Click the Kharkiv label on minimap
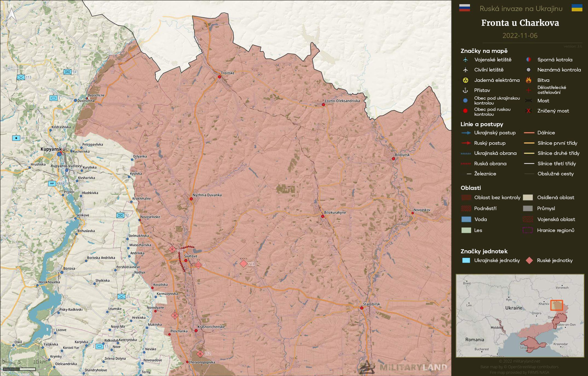The image size is (588, 376). (544, 304)
